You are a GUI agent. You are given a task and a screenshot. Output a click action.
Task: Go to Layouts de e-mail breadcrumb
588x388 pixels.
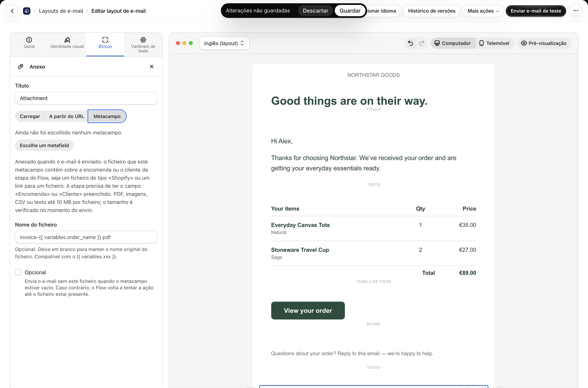tap(61, 11)
